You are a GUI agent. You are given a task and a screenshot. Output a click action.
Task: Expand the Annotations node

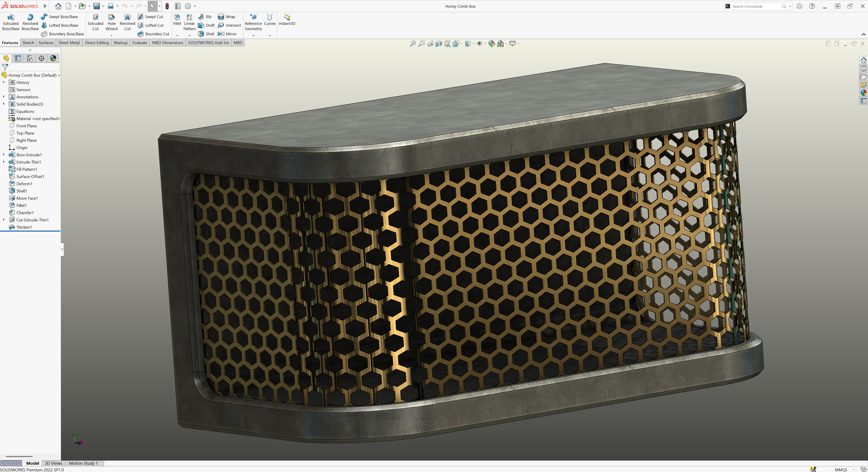[4, 97]
